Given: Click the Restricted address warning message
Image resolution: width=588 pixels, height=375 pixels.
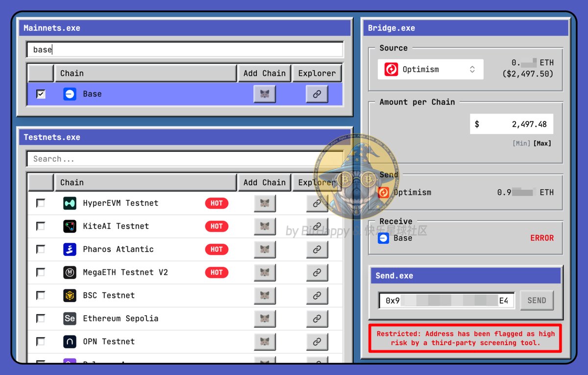Looking at the screenshot, I should 465,338.
